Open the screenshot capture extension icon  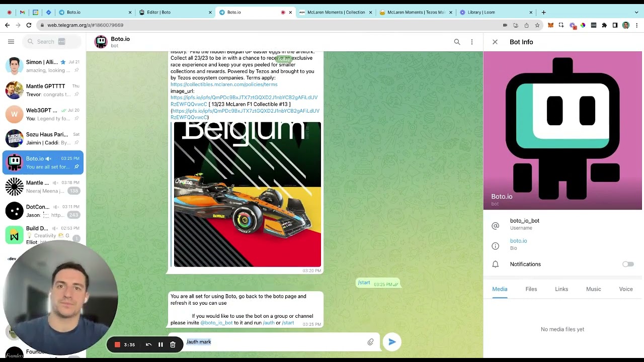pyautogui.click(x=561, y=25)
